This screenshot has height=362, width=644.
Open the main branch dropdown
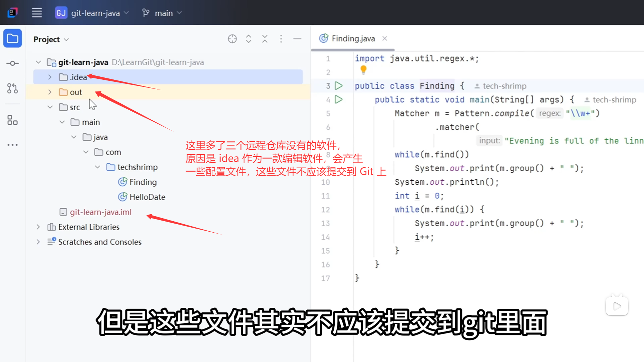coord(163,13)
